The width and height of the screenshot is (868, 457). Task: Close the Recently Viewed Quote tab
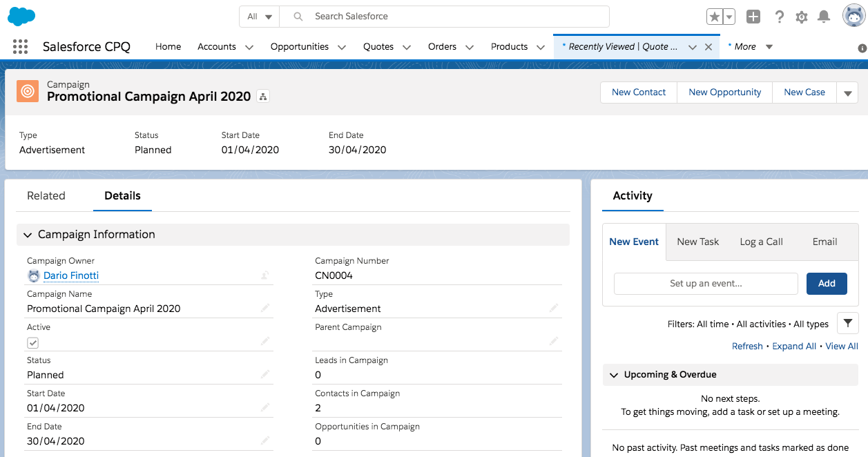pos(708,47)
